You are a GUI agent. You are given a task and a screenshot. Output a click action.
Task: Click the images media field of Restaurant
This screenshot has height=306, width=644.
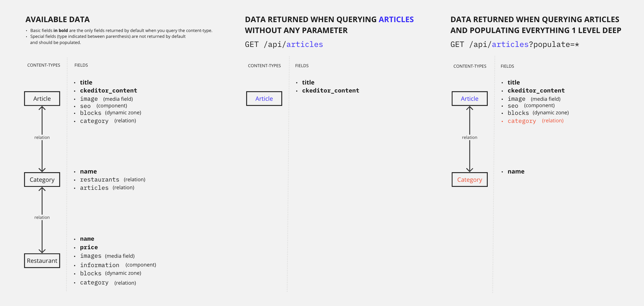click(x=91, y=256)
